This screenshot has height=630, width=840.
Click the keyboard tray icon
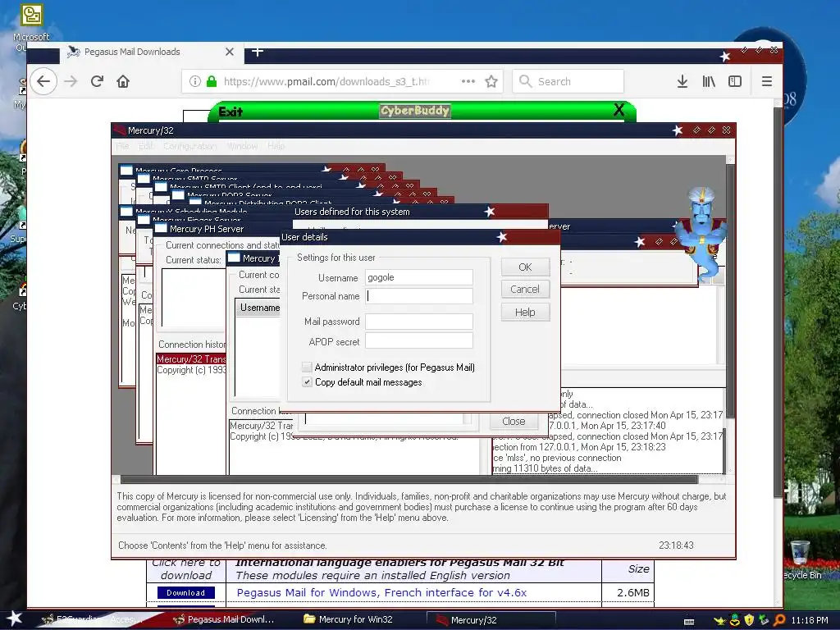pyautogui.click(x=689, y=621)
